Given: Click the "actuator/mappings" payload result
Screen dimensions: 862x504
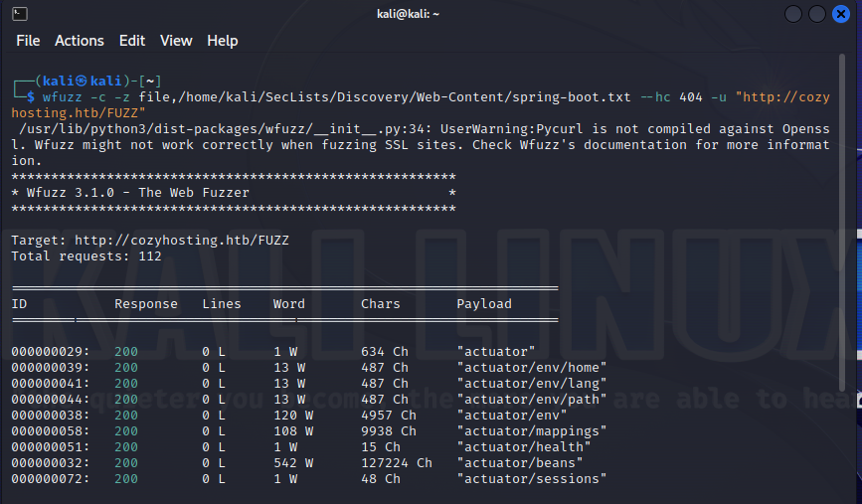Looking at the screenshot, I should (x=531, y=431).
